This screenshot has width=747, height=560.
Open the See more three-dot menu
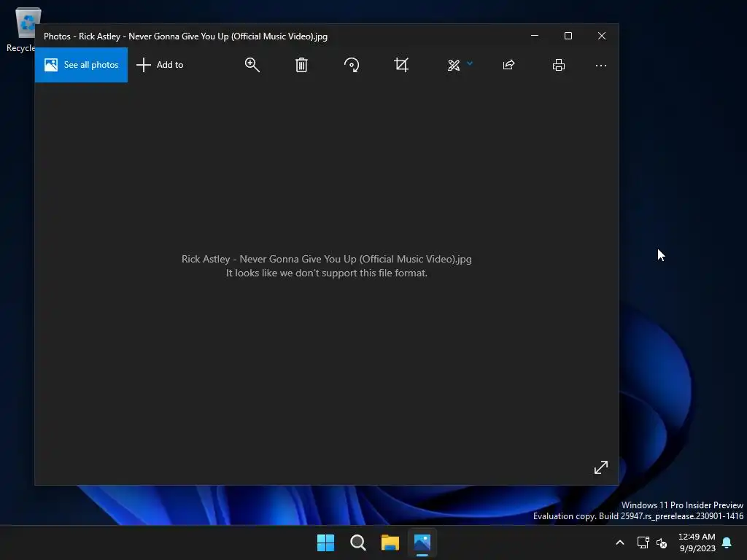(x=601, y=65)
